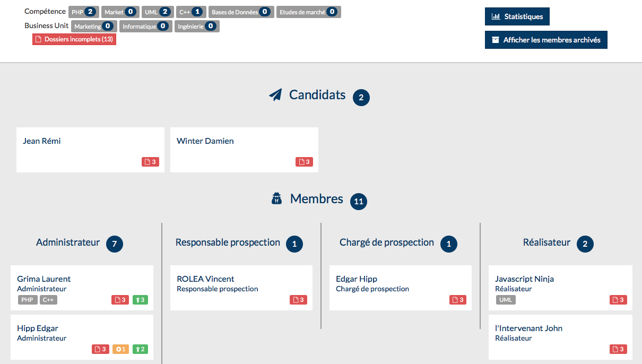The image size is (642, 364).
Task: Open Grima Laurent's member profile
Action: click(x=44, y=279)
